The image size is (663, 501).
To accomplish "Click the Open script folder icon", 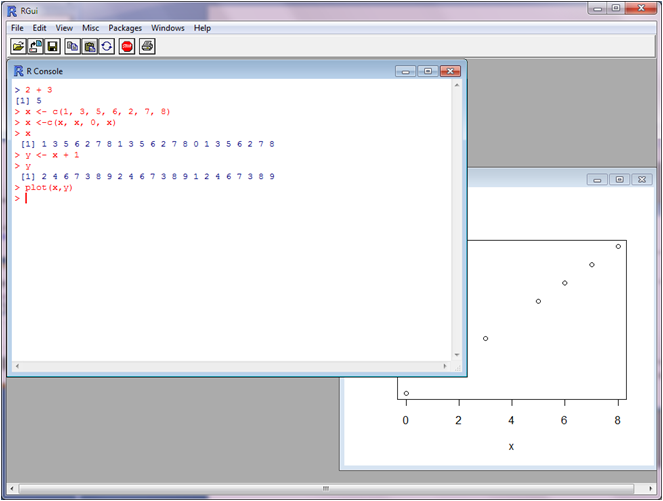I will 18,46.
